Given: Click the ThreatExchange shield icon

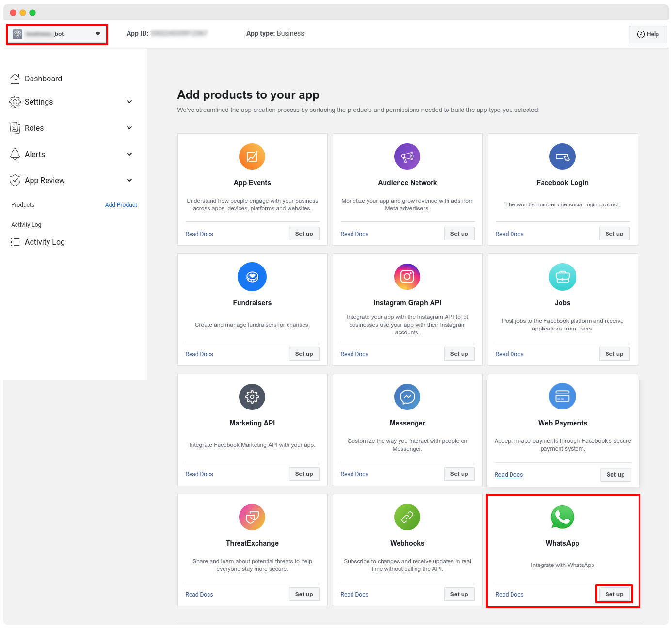Looking at the screenshot, I should tap(252, 517).
